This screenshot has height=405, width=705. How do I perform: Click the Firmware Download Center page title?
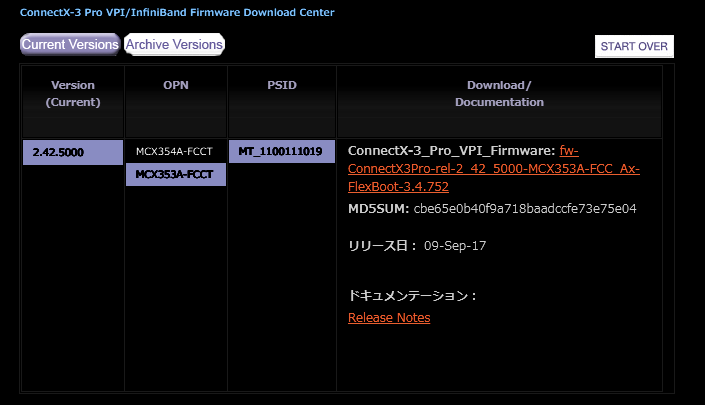click(x=177, y=13)
